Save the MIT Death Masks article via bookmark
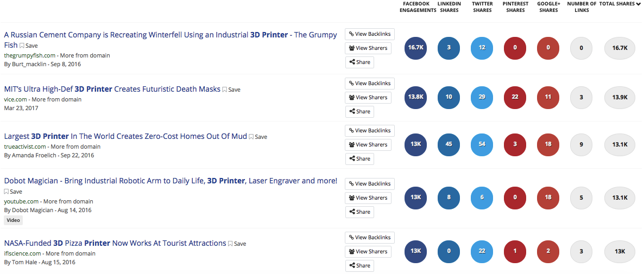The height and width of the screenshot is (274, 644). click(231, 90)
